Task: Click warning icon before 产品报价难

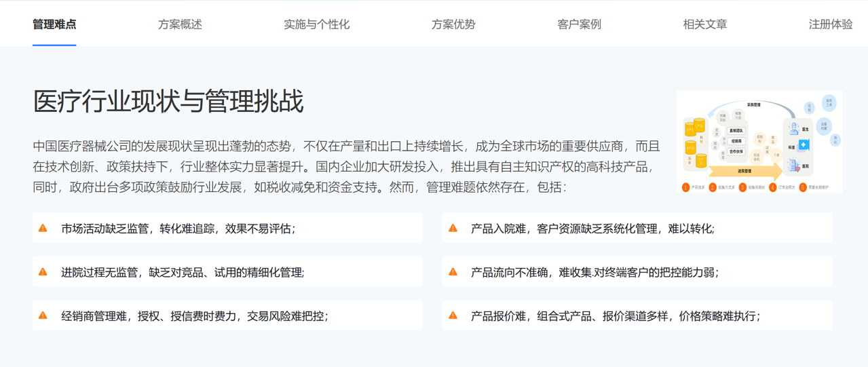Action: tap(453, 315)
